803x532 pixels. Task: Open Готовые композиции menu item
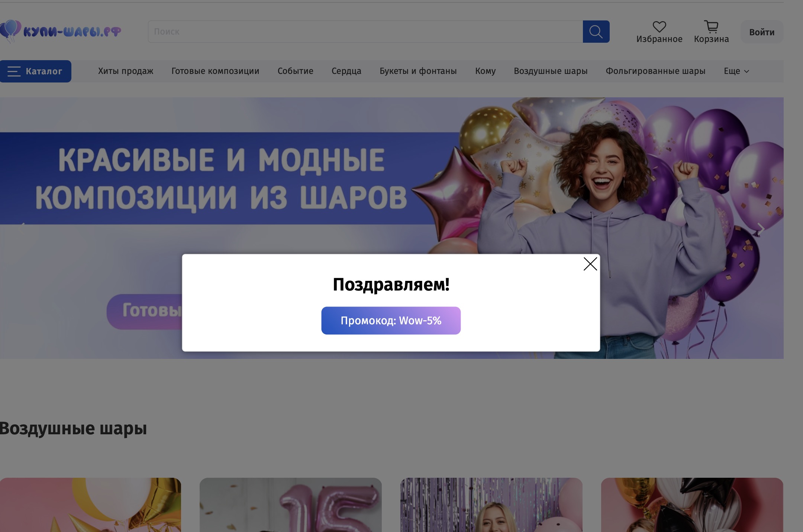[x=215, y=71]
